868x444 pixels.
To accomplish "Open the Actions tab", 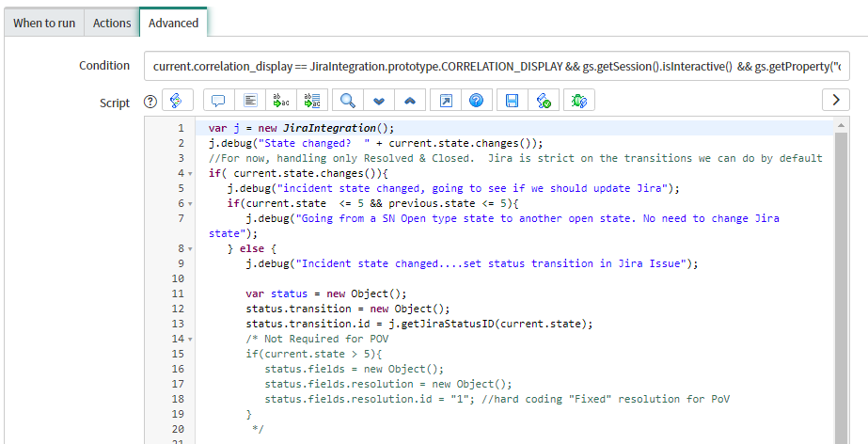I will 112,24.
